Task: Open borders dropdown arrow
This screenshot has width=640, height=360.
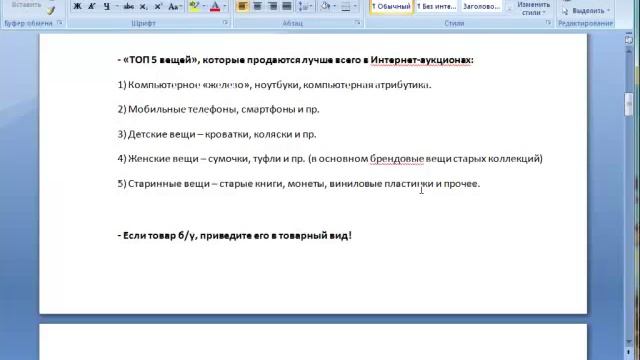Action: tap(355, 6)
